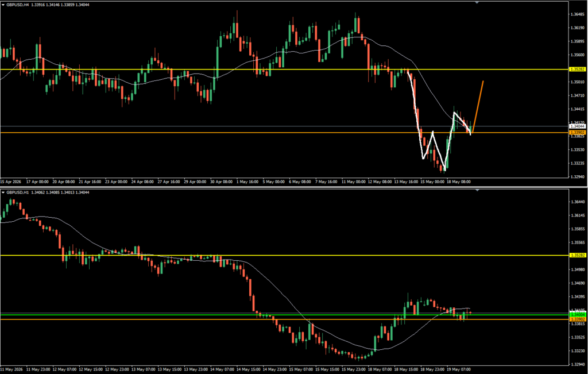Click the 13 May 16:00 time label
Image resolution: width=588 pixels, height=374 pixels.
(406, 182)
